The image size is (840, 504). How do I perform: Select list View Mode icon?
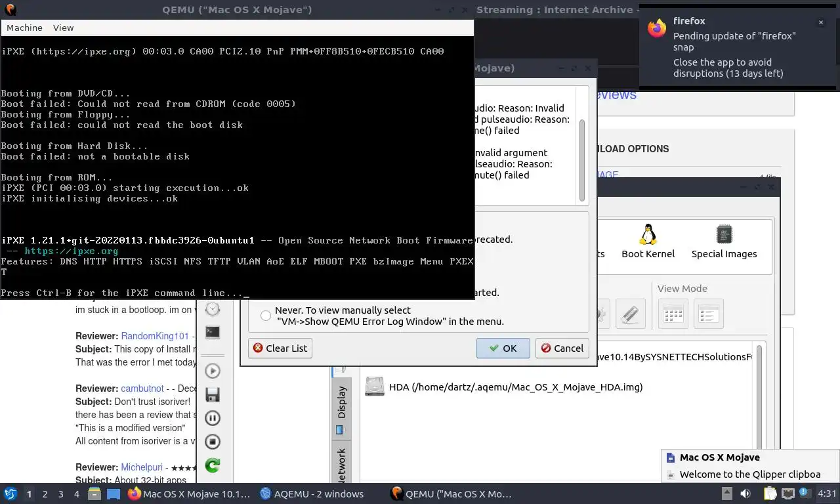click(x=709, y=314)
